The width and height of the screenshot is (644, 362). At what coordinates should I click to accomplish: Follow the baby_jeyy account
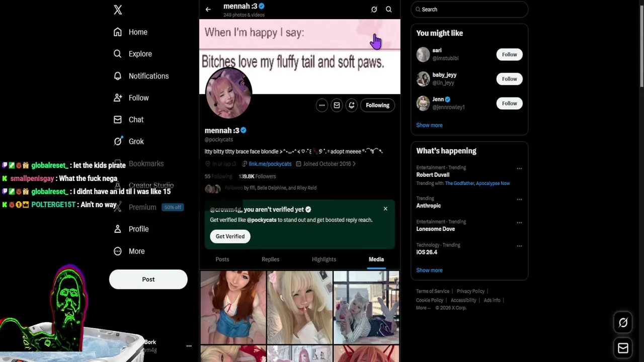[509, 79]
